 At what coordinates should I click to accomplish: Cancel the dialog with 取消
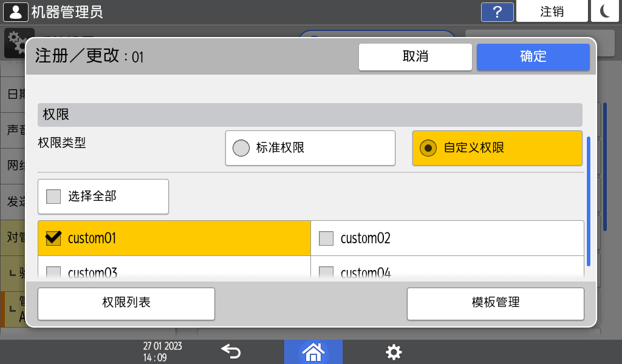(415, 56)
